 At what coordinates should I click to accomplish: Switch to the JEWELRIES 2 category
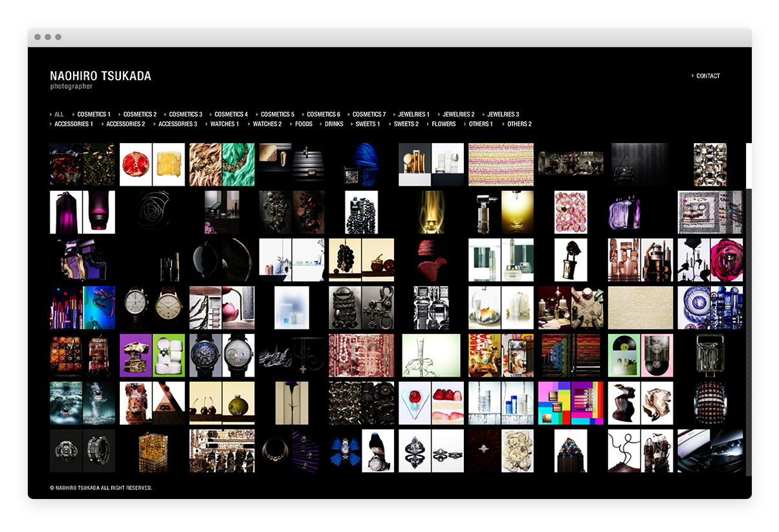pyautogui.click(x=458, y=115)
